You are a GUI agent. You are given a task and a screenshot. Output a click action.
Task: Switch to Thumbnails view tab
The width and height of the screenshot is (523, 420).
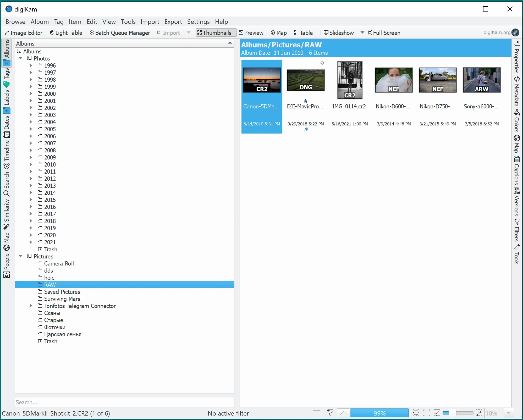point(214,32)
